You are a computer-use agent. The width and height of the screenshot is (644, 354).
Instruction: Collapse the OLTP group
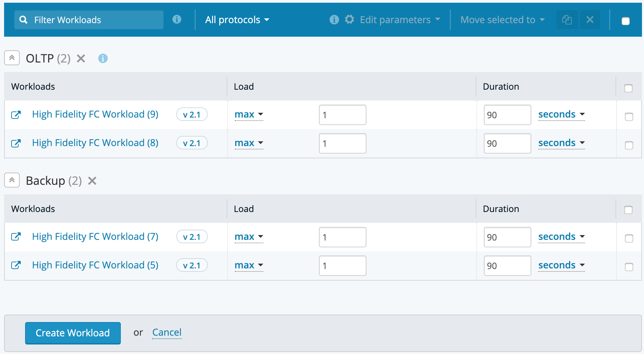click(12, 58)
